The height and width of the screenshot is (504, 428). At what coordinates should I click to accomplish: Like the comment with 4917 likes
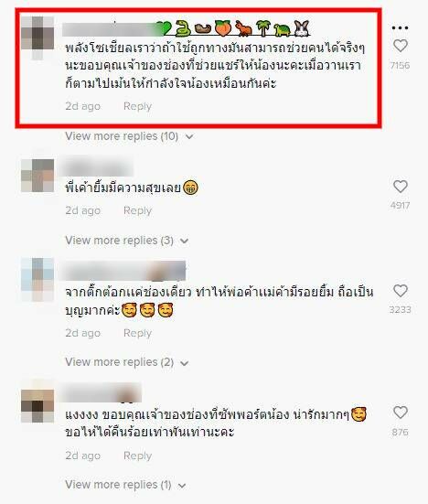(401, 187)
